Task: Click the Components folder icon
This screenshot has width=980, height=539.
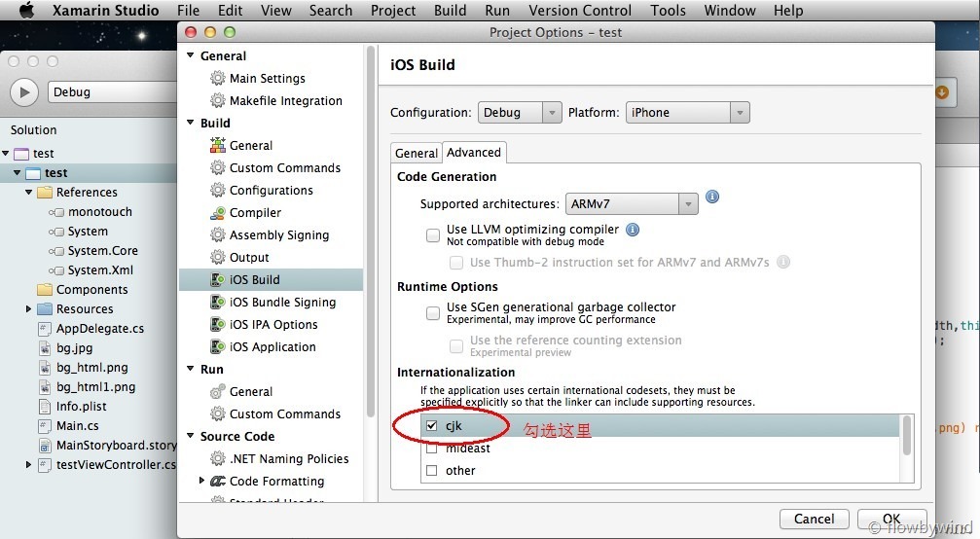Action: click(x=45, y=289)
